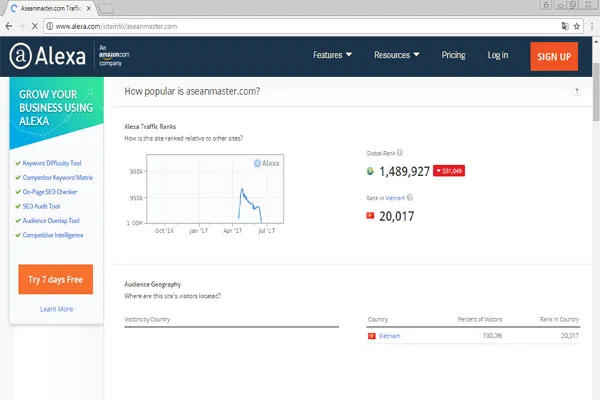The width and height of the screenshot is (600, 400).
Task: Expand the Features dropdown menu
Action: click(333, 55)
